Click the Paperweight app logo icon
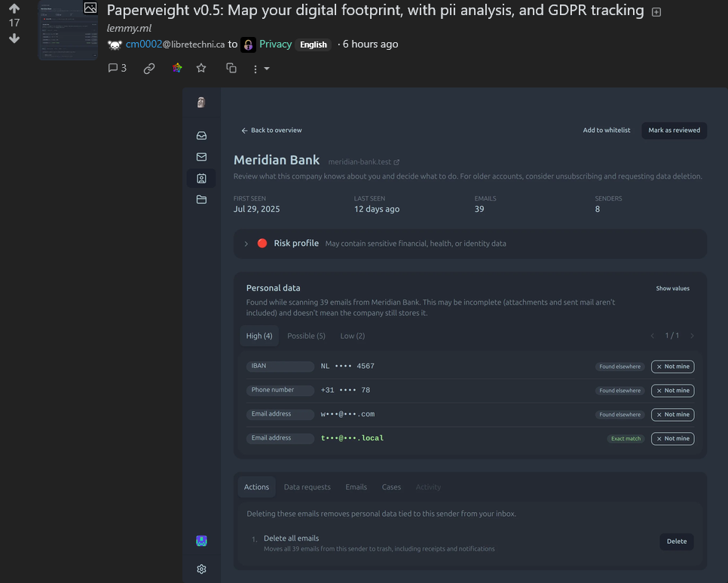The image size is (728, 583). (x=201, y=103)
